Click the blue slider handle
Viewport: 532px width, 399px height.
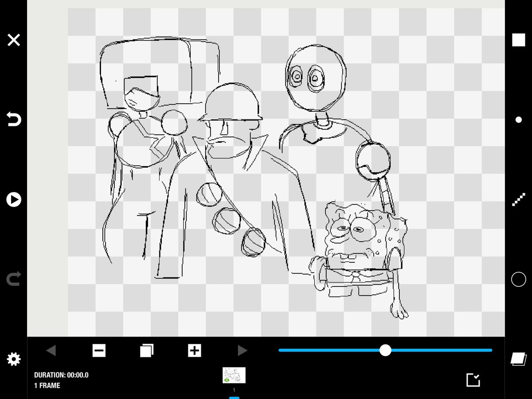(386, 350)
